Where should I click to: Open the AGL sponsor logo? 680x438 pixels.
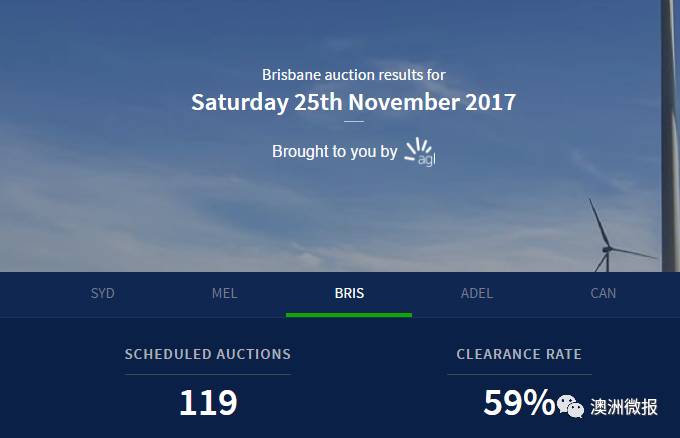pos(420,152)
